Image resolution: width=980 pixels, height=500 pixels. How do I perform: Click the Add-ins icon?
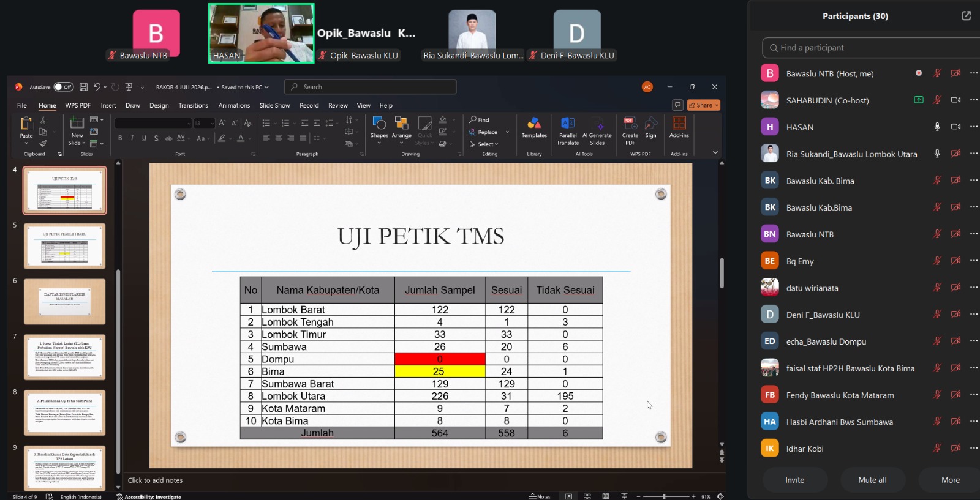679,127
